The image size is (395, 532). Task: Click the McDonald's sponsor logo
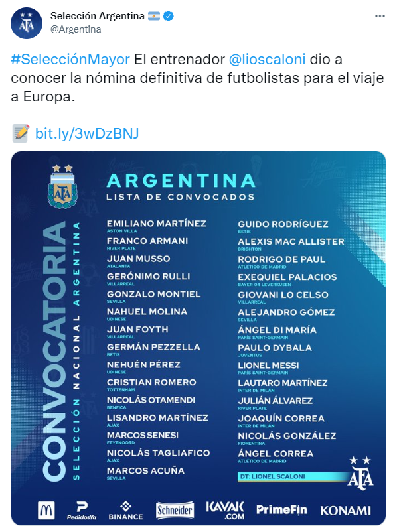coord(46,510)
